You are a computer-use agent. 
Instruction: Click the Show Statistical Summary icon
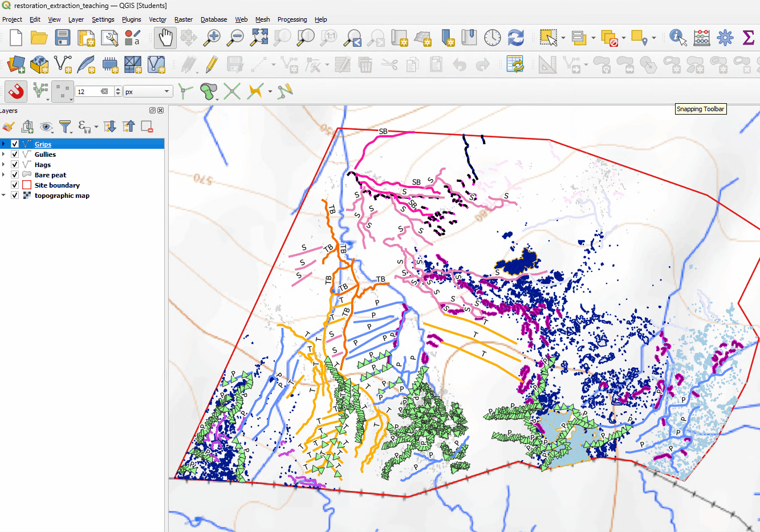click(x=749, y=38)
